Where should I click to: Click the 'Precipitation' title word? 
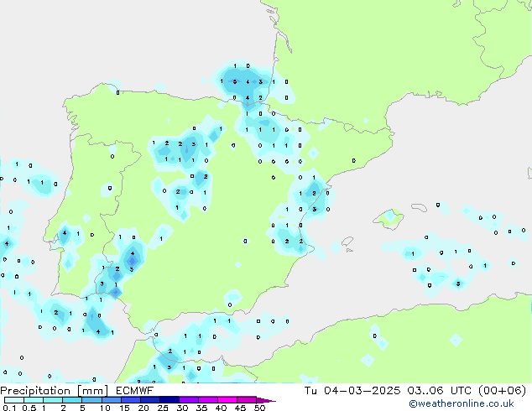tap(35, 391)
